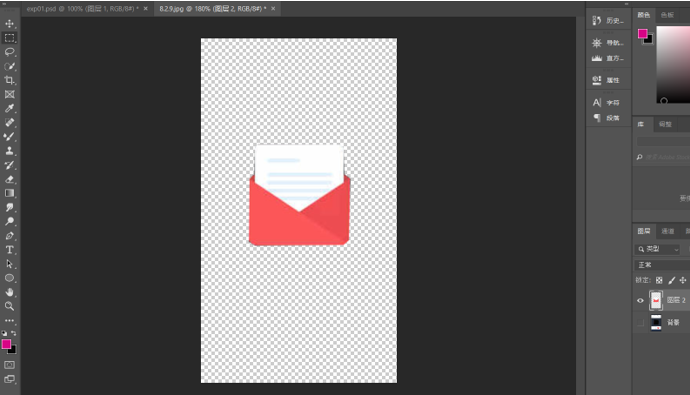Screen dimensions: 690x395
Task: Select the Rectangular Marquee tool
Action: [x=9, y=38]
